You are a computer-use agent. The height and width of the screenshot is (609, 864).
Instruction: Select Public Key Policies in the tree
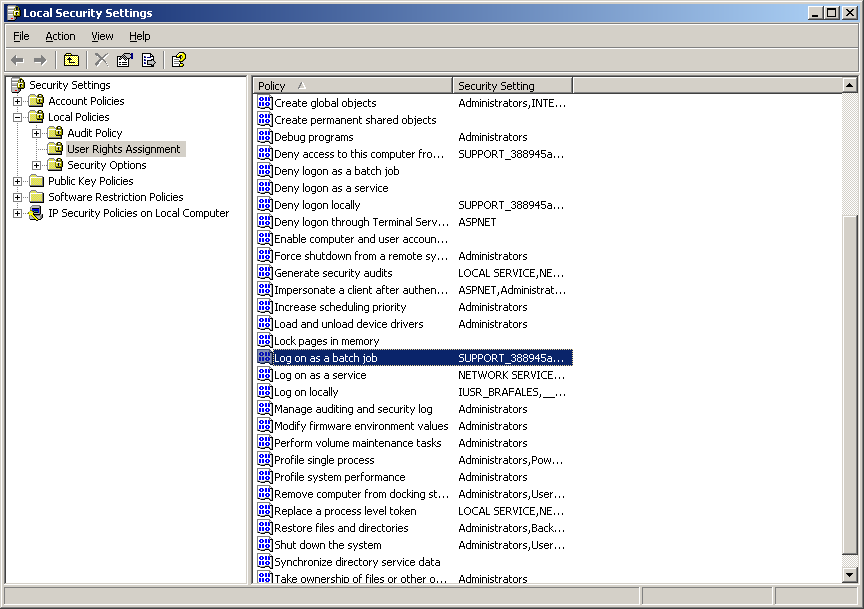pyautogui.click(x=90, y=181)
